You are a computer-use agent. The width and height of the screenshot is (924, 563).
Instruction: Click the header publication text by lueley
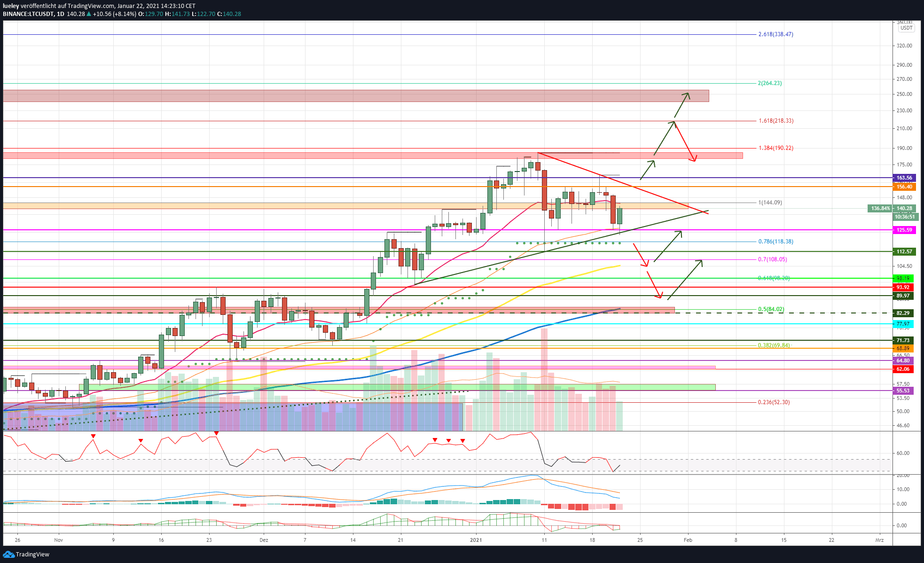99,6
